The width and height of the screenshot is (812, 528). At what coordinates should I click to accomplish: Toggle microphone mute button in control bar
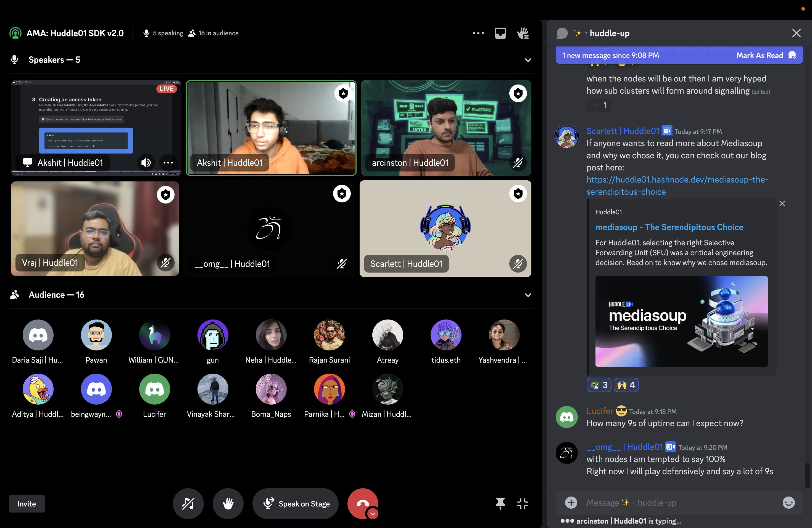[188, 503]
